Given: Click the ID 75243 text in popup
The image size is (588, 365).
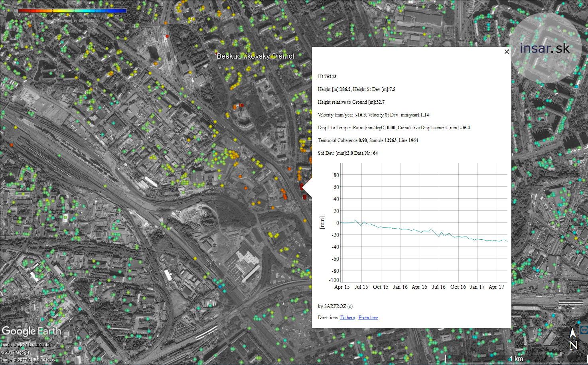Looking at the screenshot, I should tap(327, 77).
